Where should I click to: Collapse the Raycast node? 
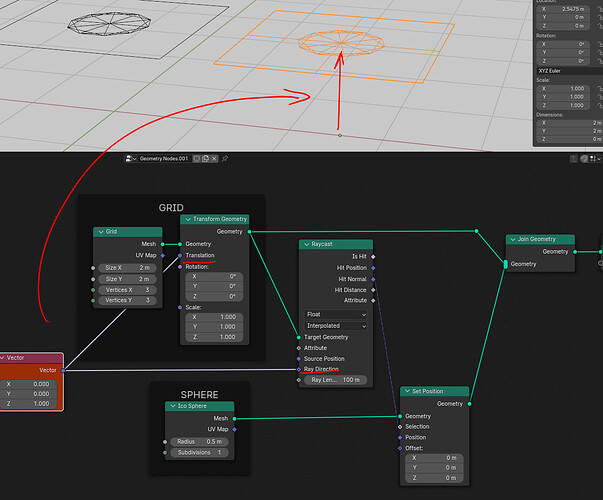coord(306,244)
